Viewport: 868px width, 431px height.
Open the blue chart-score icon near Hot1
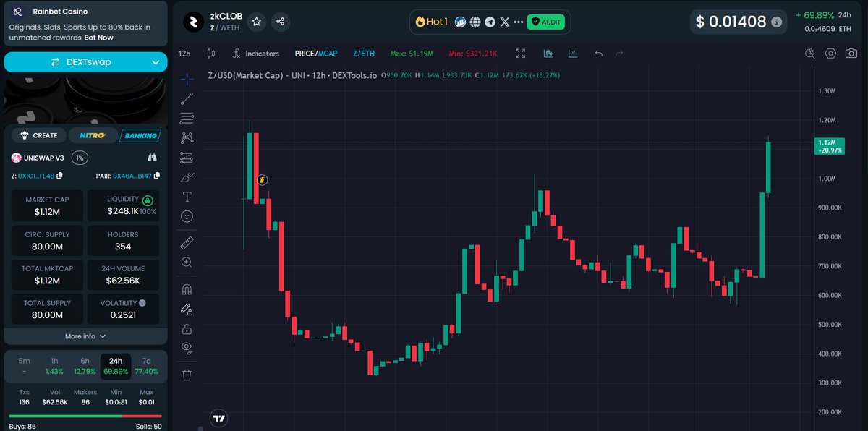(x=460, y=22)
